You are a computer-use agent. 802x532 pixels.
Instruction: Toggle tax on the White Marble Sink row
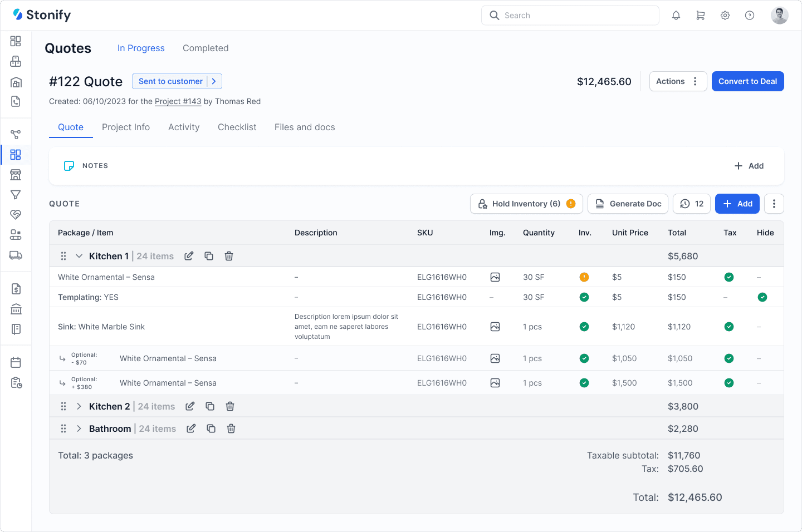coord(729,327)
